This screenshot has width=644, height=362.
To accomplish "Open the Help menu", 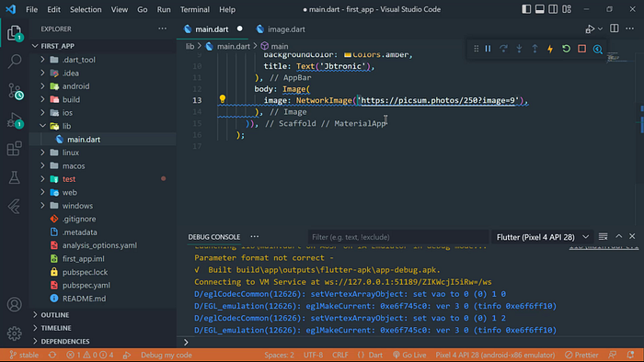I will [227, 9].
